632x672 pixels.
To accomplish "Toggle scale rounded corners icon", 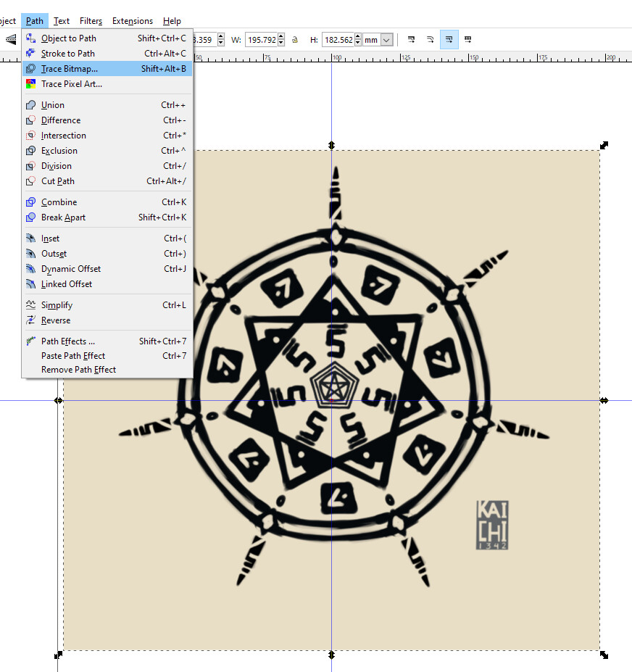I will coord(431,40).
